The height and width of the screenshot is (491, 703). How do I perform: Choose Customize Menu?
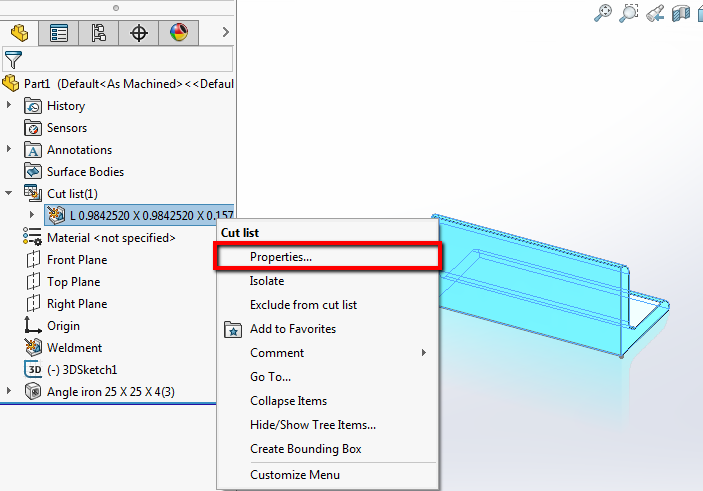[x=328, y=474]
